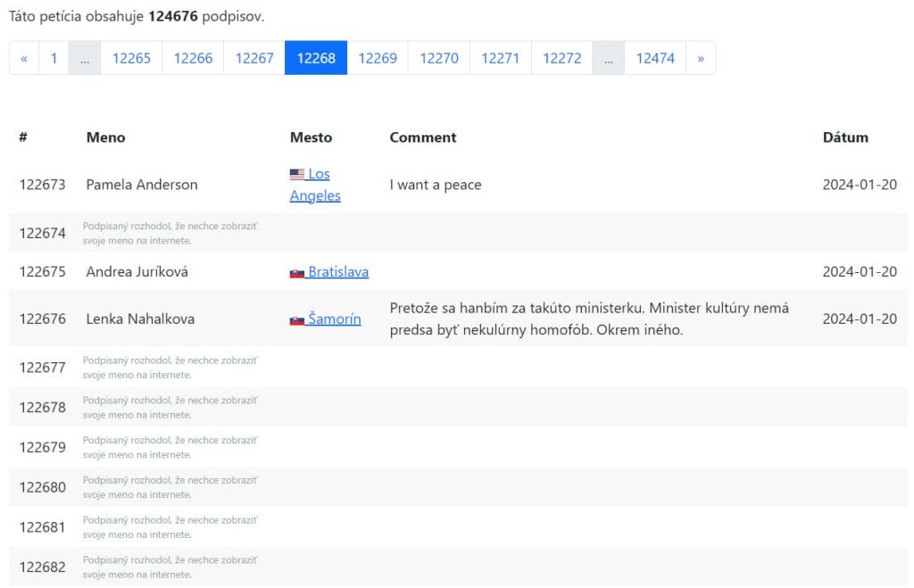Jump to last page 12474
Viewport: 914px width, 588px height.
[x=655, y=58]
